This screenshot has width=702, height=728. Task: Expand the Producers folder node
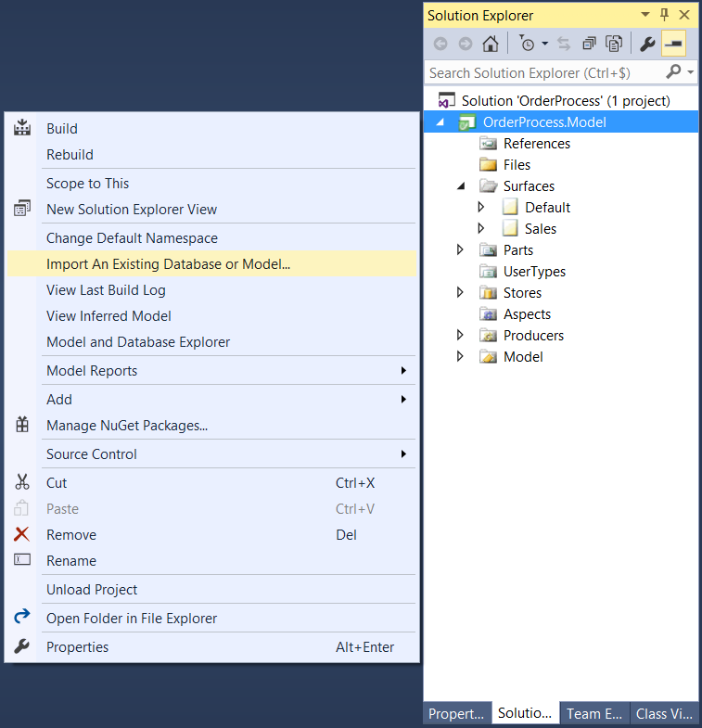point(461,335)
